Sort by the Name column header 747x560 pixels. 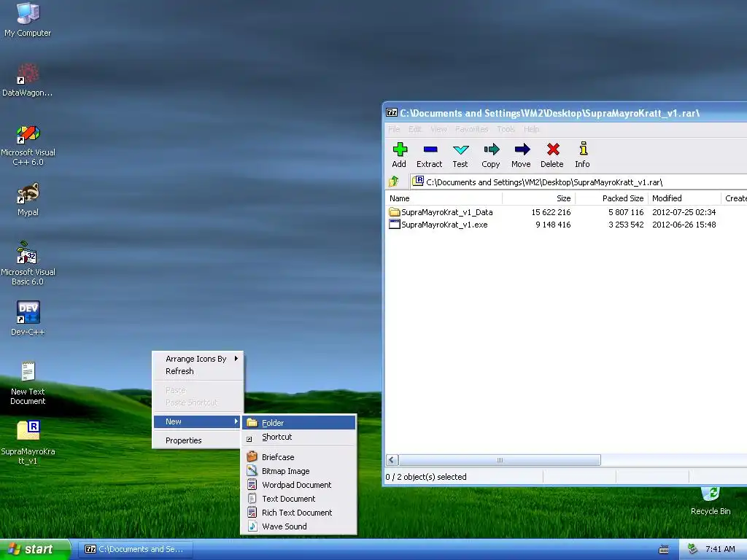point(444,198)
